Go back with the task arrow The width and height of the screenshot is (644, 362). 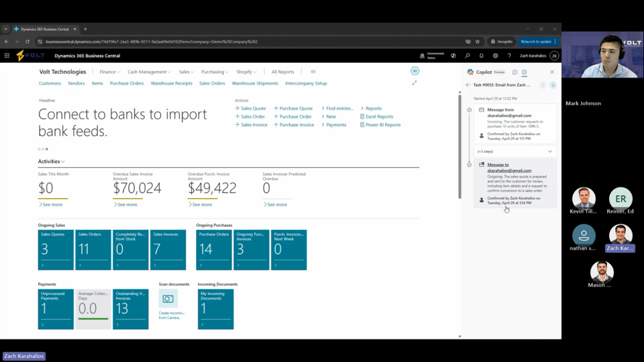(468, 85)
